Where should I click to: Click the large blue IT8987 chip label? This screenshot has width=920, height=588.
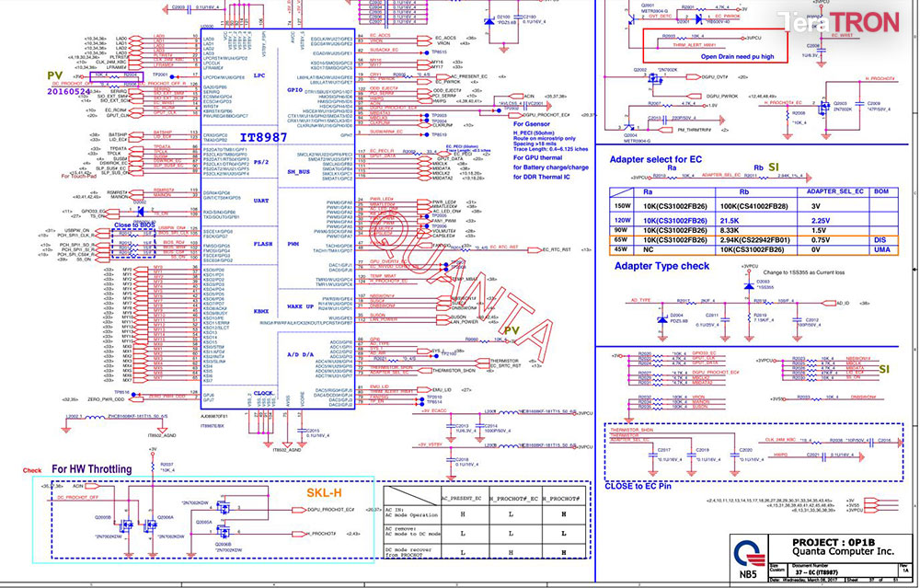tap(263, 137)
